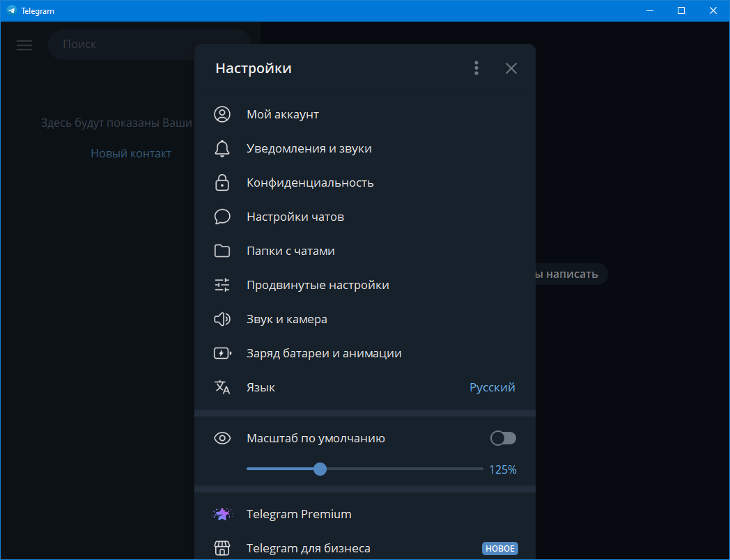Open Заряд батареи и анимации settings

364,353
